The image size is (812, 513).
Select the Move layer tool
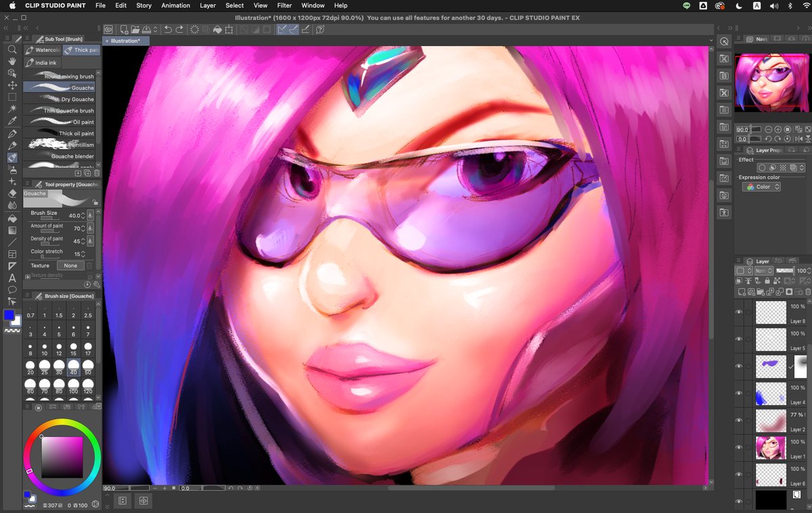coord(12,85)
